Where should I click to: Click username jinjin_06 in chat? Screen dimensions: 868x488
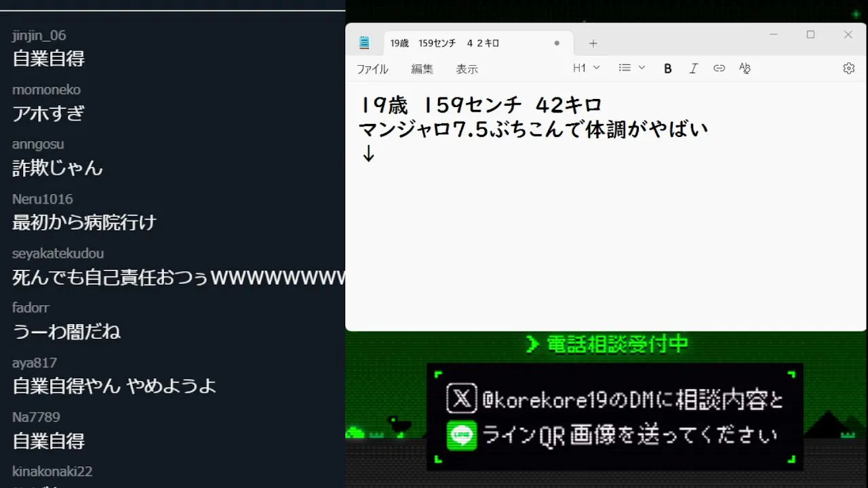click(x=39, y=35)
